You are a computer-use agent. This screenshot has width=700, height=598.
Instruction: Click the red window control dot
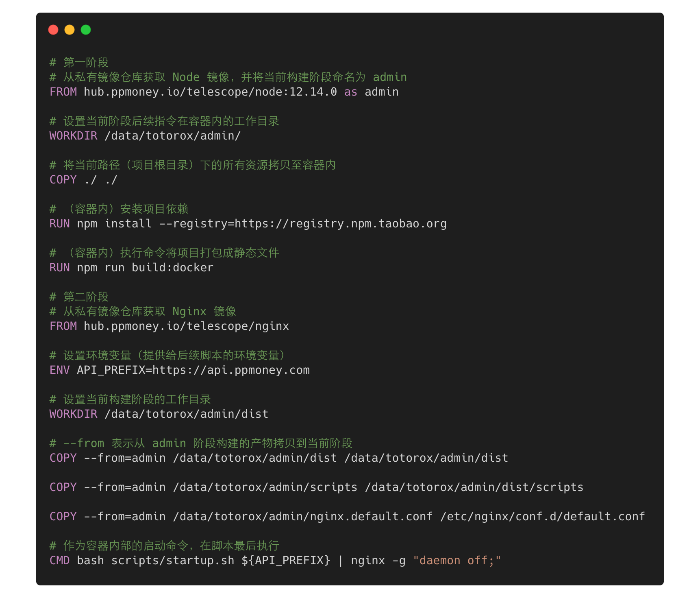[53, 30]
